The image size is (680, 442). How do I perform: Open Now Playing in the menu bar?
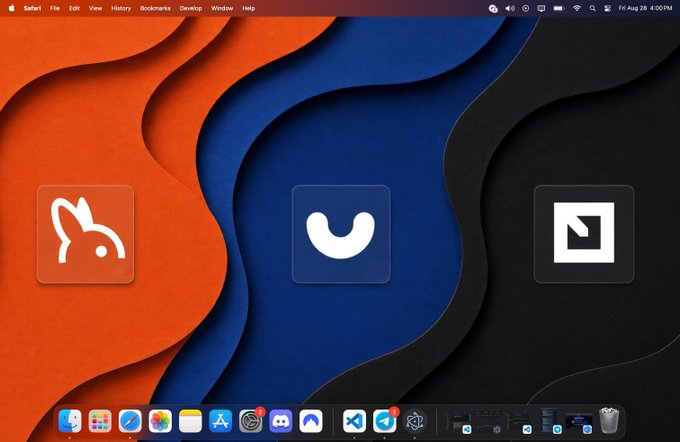[526, 8]
